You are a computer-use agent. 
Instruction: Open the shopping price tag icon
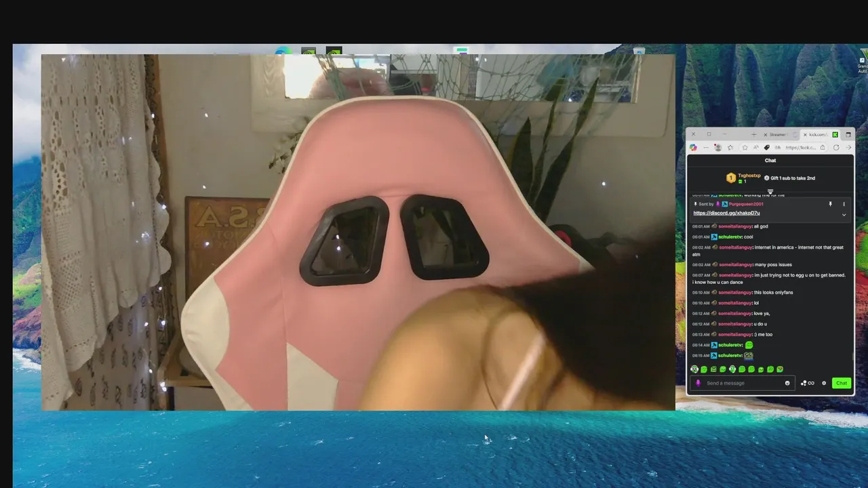click(767, 147)
